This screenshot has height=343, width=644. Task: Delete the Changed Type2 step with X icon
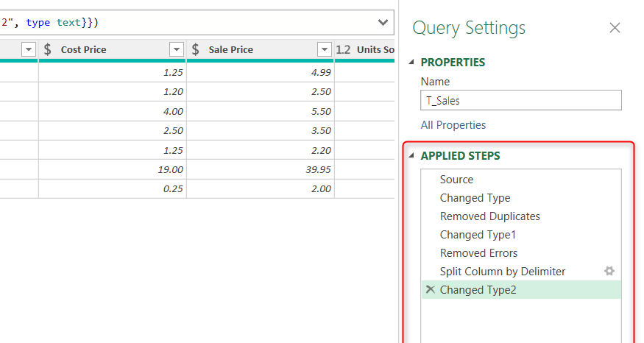coord(430,289)
